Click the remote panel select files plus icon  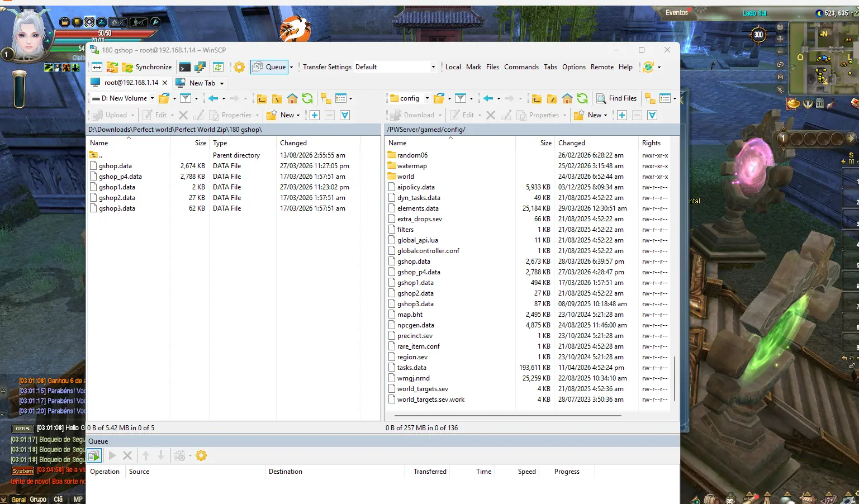[622, 115]
